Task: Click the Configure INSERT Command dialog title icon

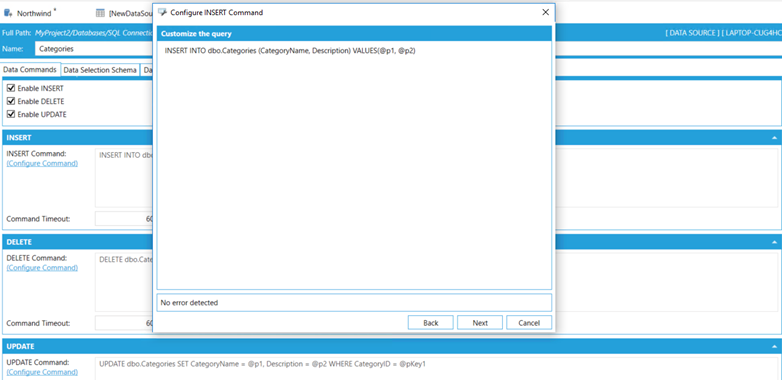Action: [x=162, y=12]
